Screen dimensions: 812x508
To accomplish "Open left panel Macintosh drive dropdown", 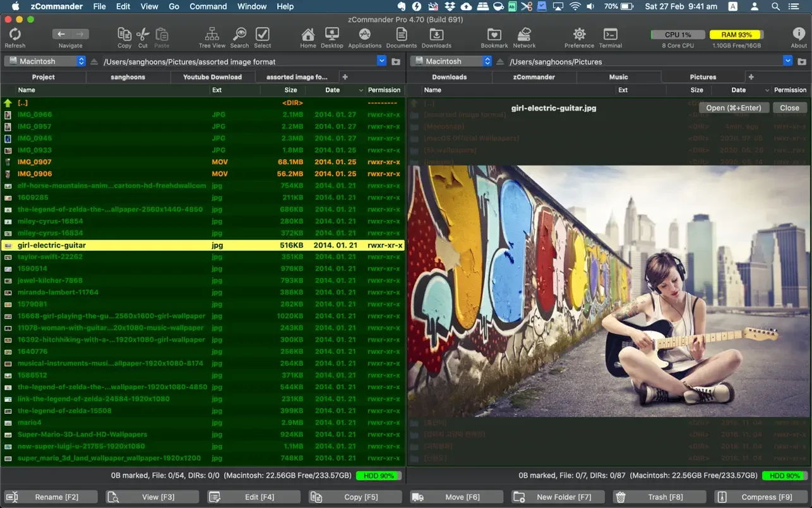I will click(x=44, y=61).
